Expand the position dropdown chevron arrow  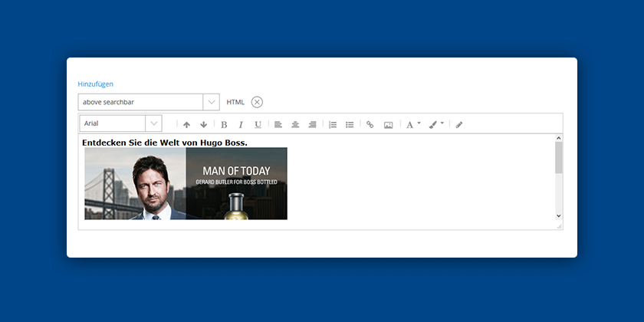pyautogui.click(x=212, y=102)
